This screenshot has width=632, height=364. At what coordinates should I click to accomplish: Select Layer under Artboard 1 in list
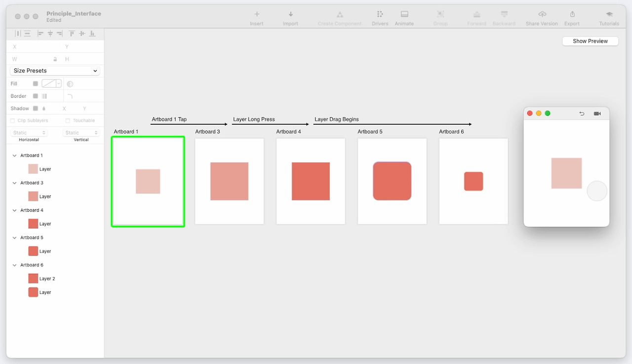[x=45, y=169]
